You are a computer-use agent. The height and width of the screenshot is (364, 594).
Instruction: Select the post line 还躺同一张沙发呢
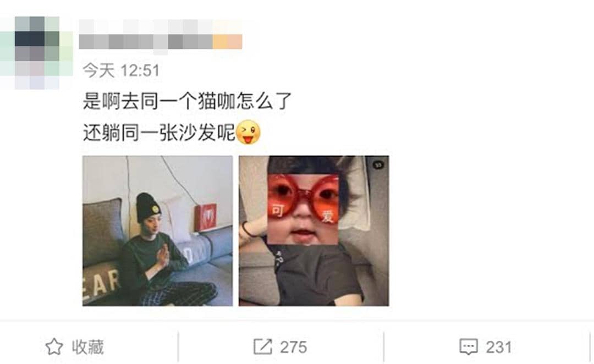[x=159, y=133]
